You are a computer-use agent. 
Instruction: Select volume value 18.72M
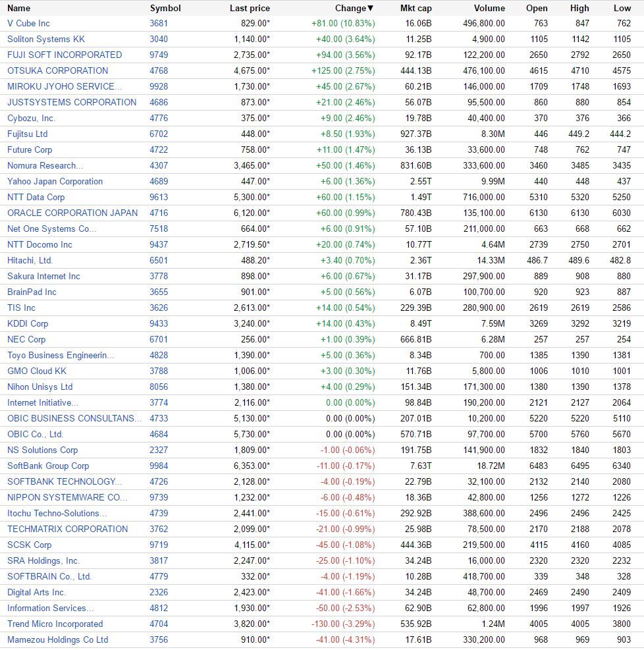(x=491, y=466)
